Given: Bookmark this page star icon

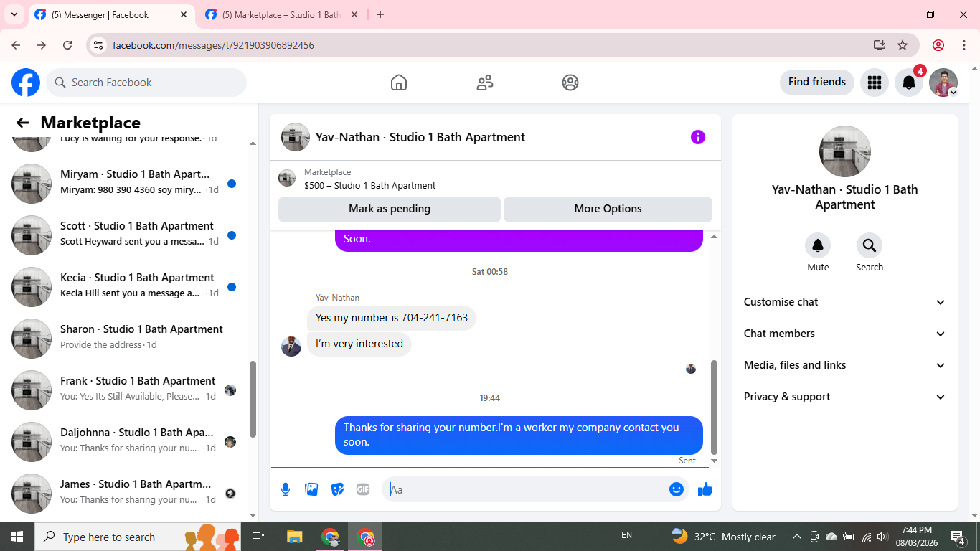Looking at the screenshot, I should coord(903,45).
